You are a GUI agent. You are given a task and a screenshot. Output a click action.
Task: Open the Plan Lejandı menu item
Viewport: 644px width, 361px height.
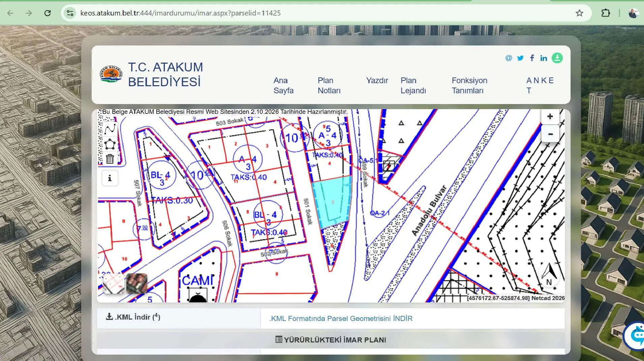coord(413,86)
